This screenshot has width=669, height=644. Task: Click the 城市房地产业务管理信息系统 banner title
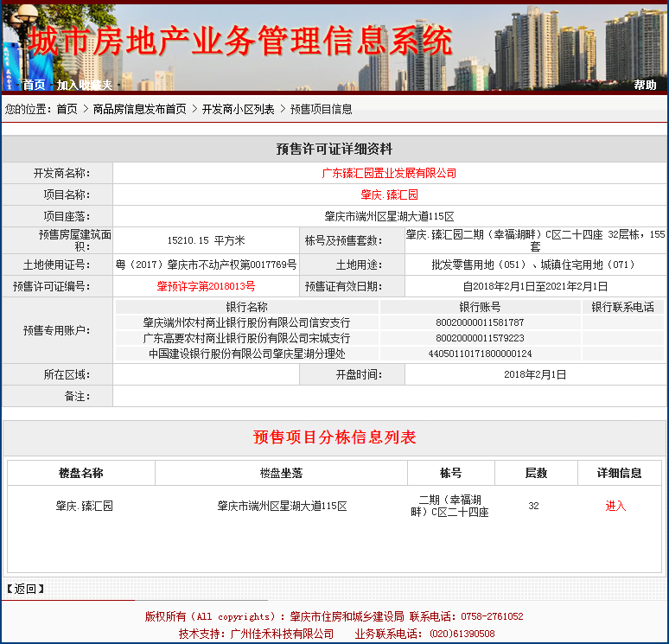pyautogui.click(x=239, y=41)
